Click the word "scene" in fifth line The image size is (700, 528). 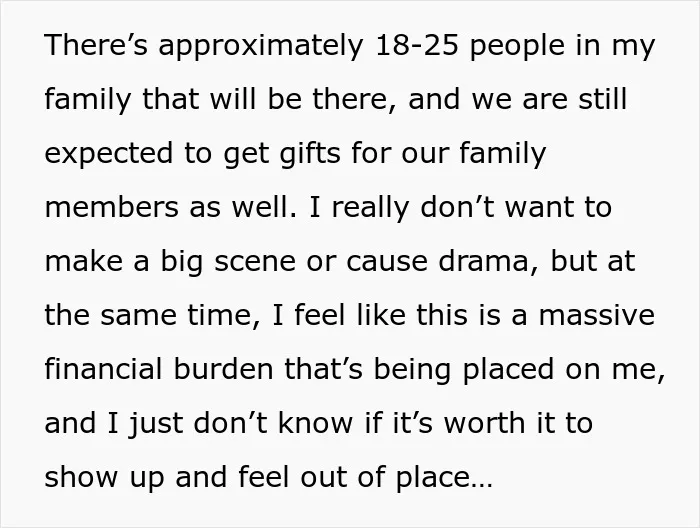click(255, 261)
